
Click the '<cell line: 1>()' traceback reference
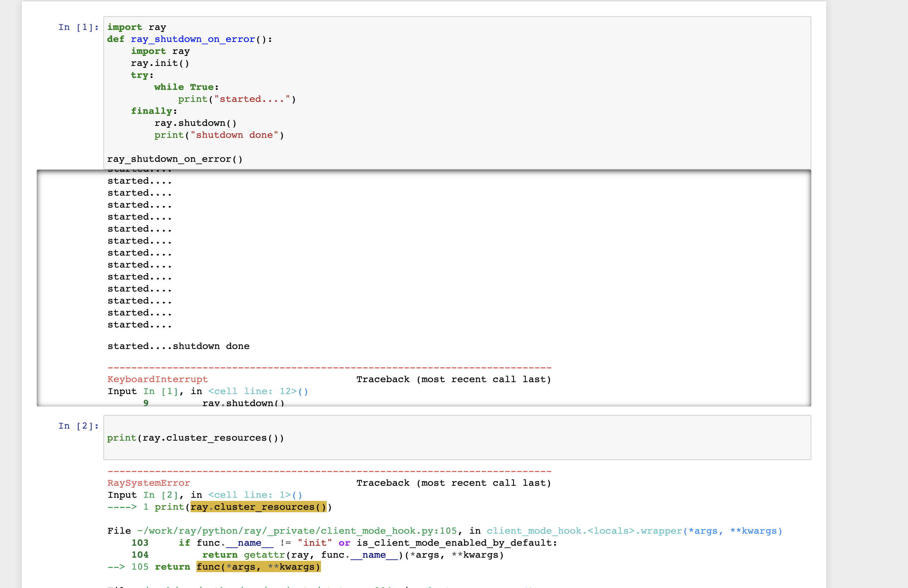click(255, 495)
